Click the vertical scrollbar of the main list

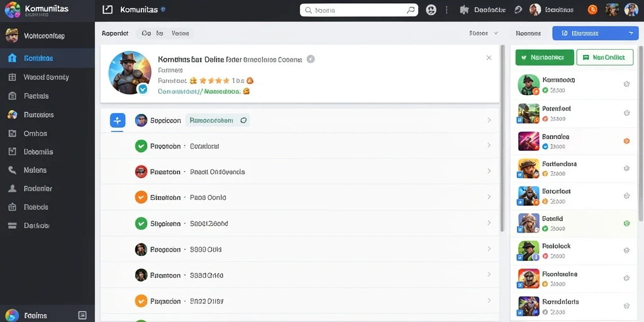click(502, 138)
